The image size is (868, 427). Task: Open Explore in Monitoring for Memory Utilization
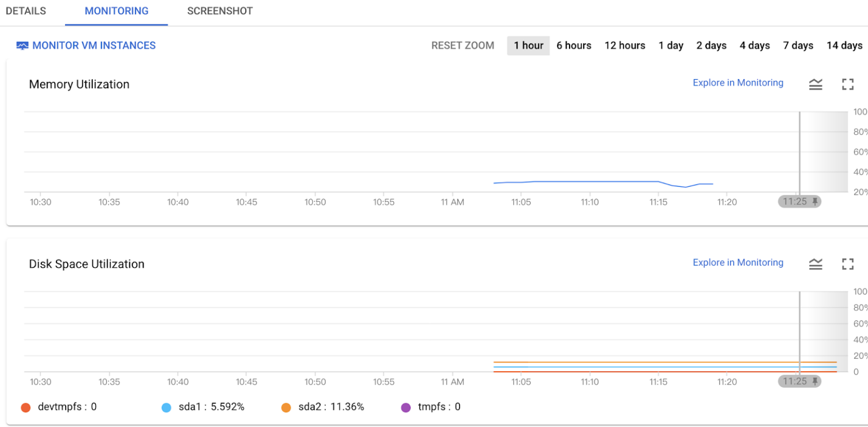point(737,83)
